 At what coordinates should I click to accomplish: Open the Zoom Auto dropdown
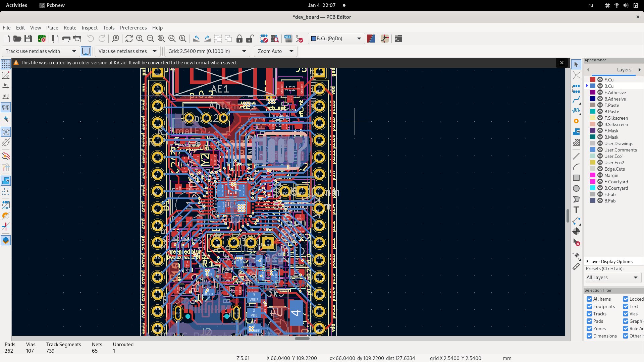click(x=275, y=51)
